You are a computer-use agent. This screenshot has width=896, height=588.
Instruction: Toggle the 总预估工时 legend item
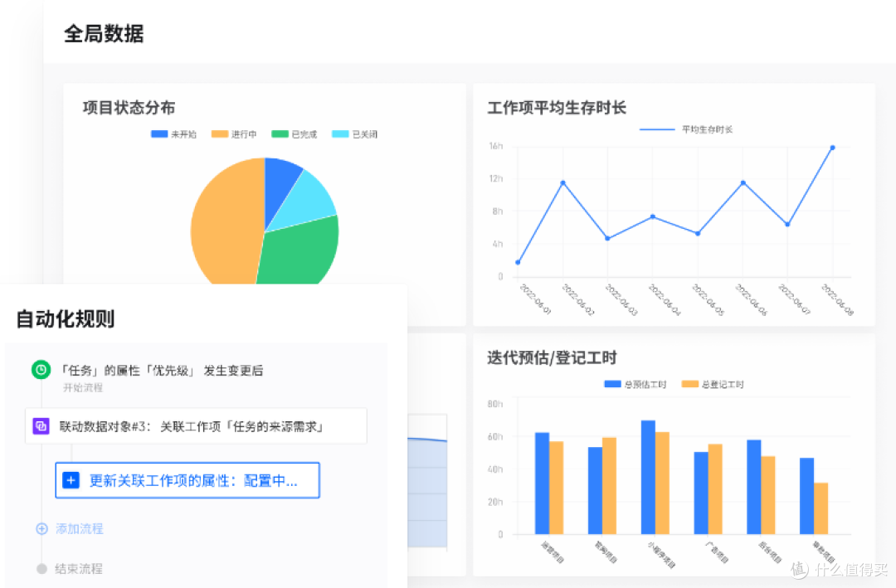pos(635,385)
